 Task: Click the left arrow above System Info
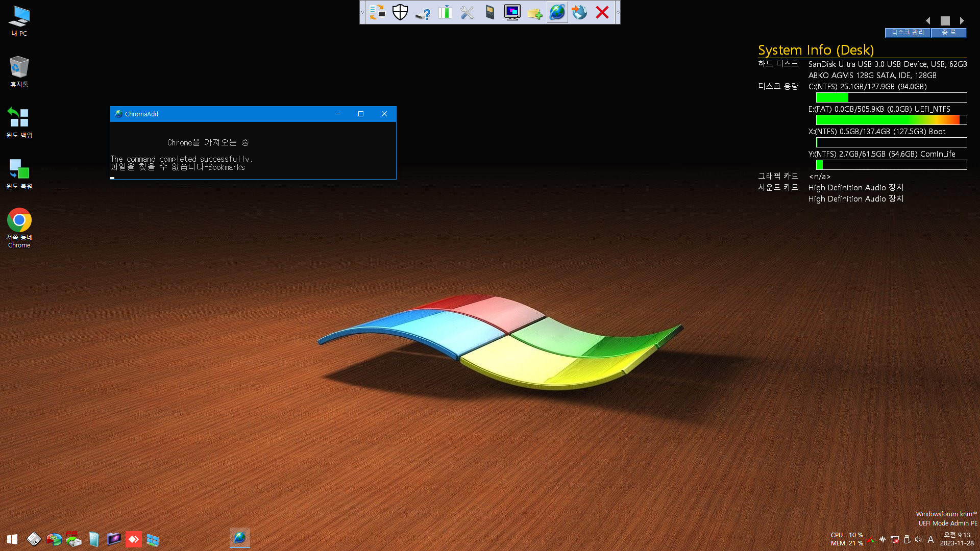click(x=928, y=21)
